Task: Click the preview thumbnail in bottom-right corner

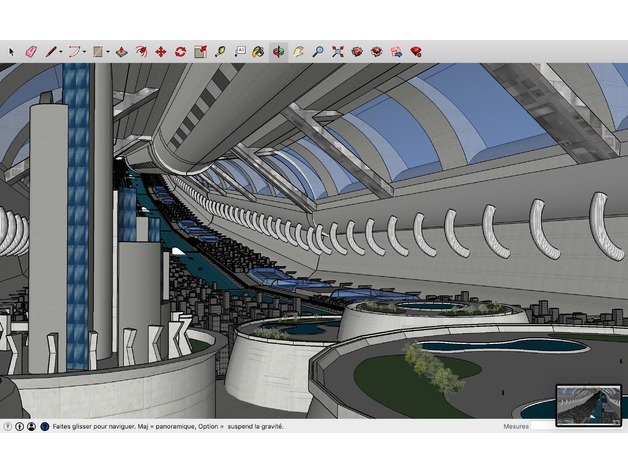Action: pyautogui.click(x=588, y=403)
